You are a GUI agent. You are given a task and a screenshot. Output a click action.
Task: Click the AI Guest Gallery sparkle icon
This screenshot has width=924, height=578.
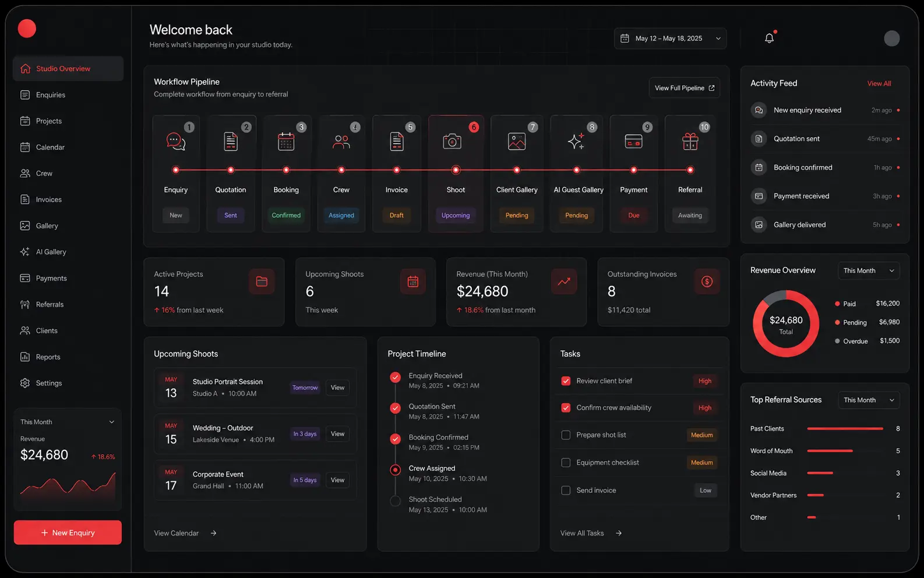coord(576,141)
